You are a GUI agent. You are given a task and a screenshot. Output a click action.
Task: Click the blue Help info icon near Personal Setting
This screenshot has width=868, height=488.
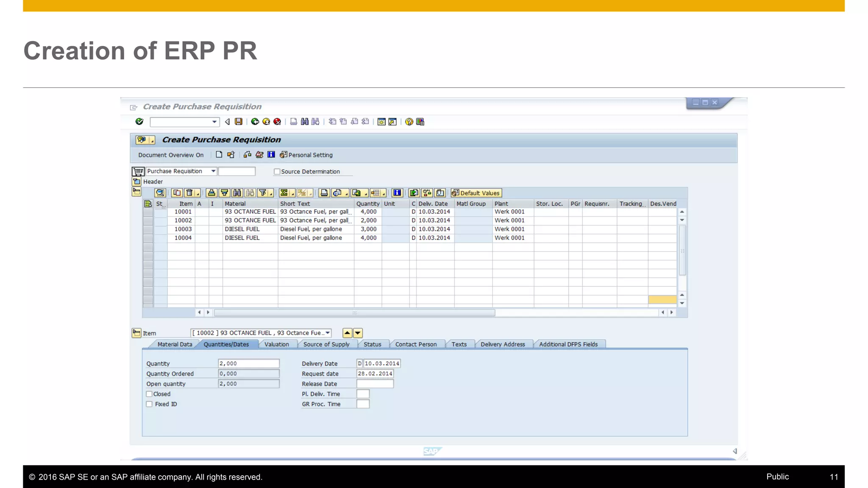coord(271,155)
